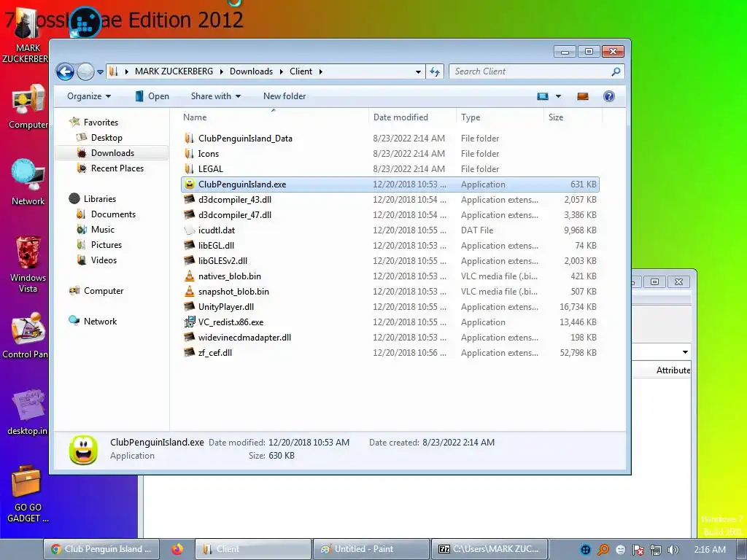Click the Windows Vista recycle bin icon
This screenshot has width=747, height=560.
coord(28,252)
